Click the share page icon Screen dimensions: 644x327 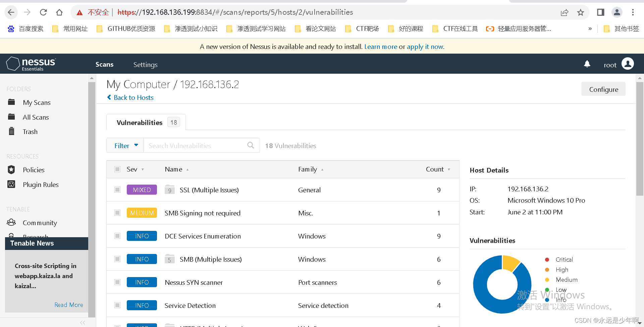tap(565, 13)
